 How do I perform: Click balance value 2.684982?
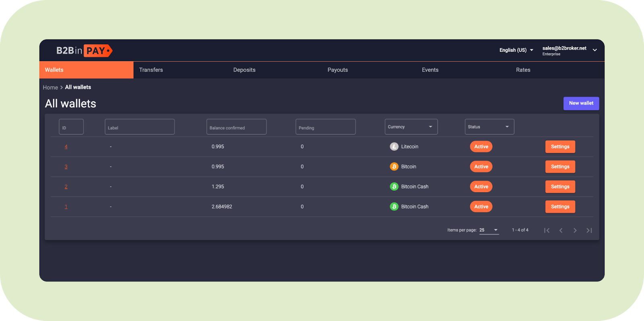(x=222, y=207)
